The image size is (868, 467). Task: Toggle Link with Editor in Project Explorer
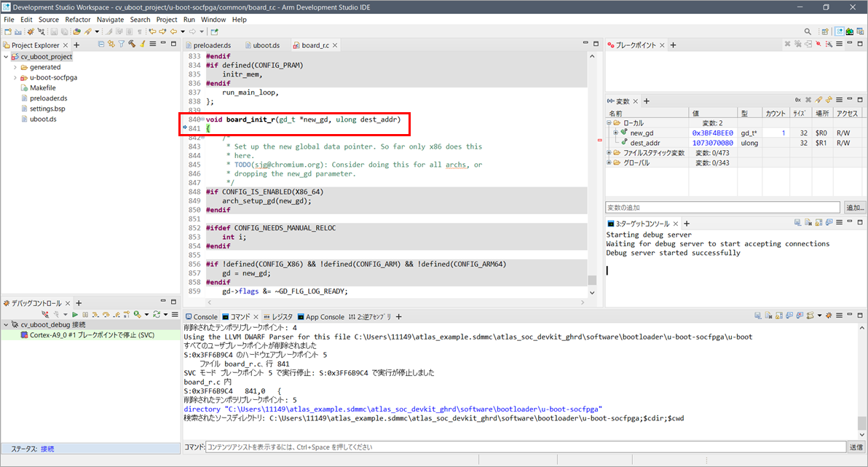point(111,44)
